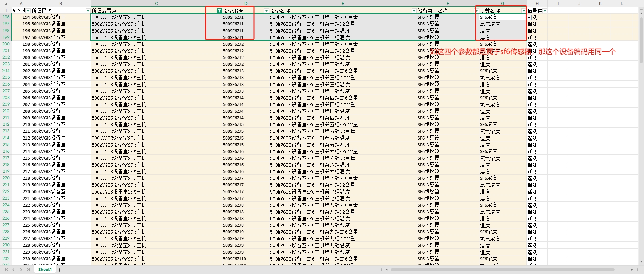Select row 200 header
The height and width of the screenshot is (274, 644).
[6, 44]
